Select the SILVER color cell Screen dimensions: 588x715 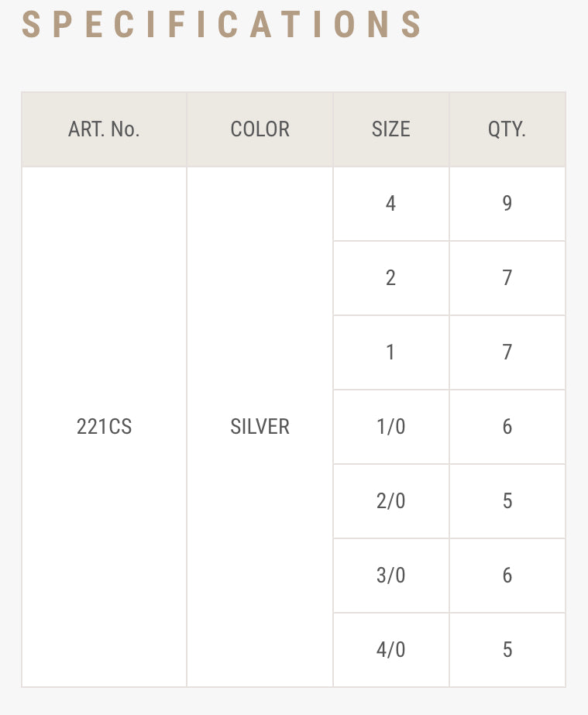click(x=260, y=427)
